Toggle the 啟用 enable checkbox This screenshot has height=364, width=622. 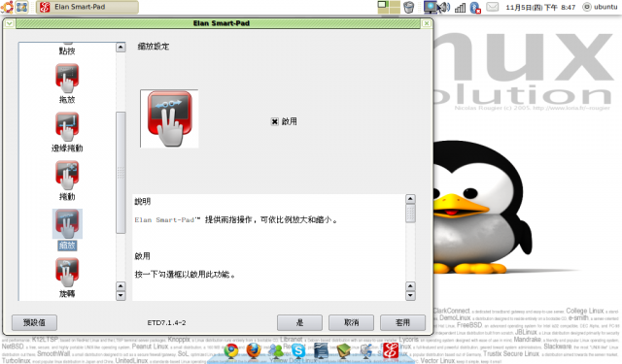click(x=274, y=121)
